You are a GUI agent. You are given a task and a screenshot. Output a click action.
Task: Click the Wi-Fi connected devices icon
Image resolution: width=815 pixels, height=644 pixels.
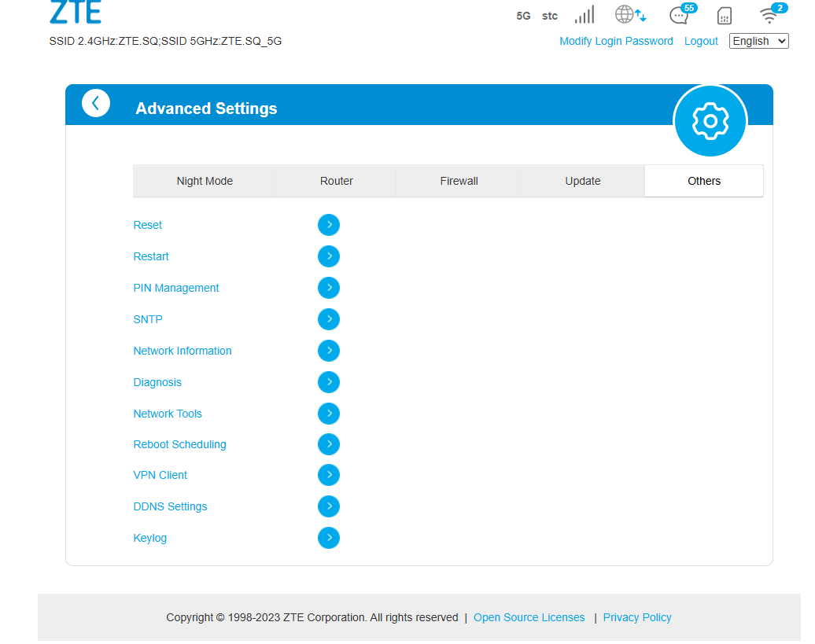coord(769,15)
